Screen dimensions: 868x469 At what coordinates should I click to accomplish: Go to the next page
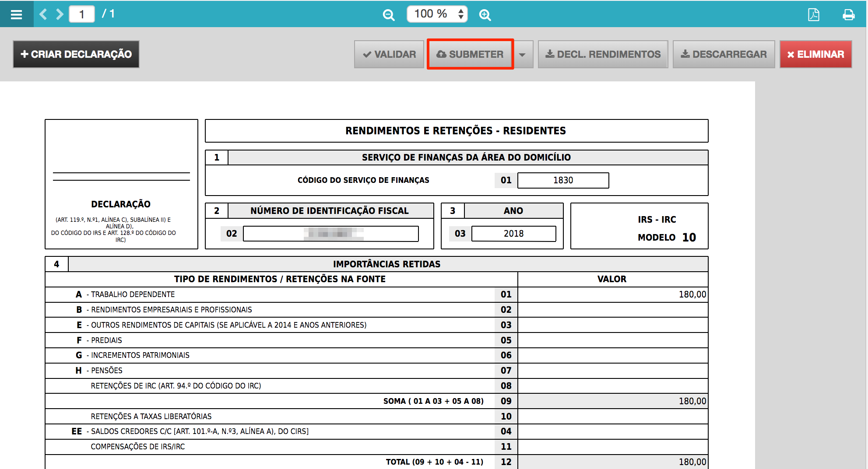click(x=59, y=14)
